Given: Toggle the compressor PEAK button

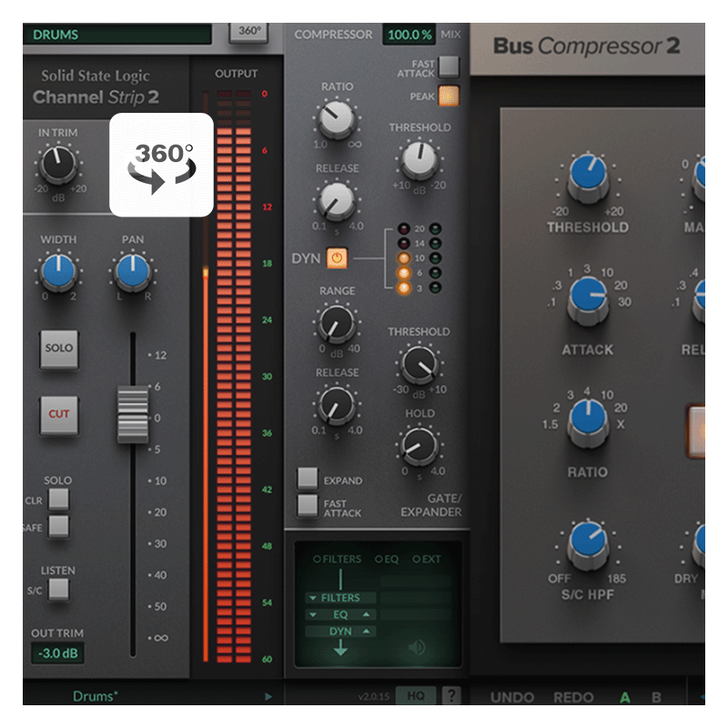Looking at the screenshot, I should [x=449, y=95].
